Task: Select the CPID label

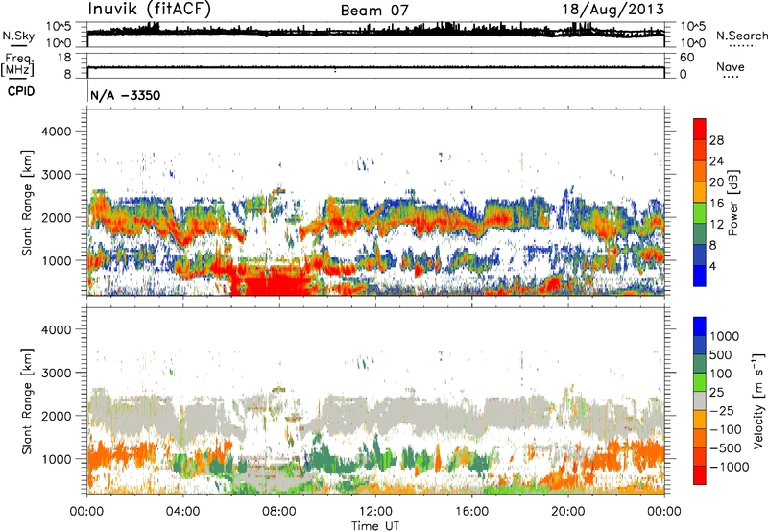Action: pos(21,91)
